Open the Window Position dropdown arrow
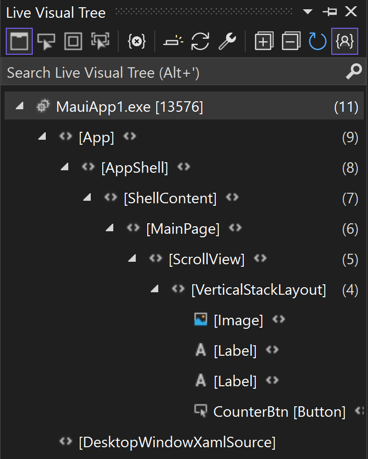 click(x=307, y=12)
